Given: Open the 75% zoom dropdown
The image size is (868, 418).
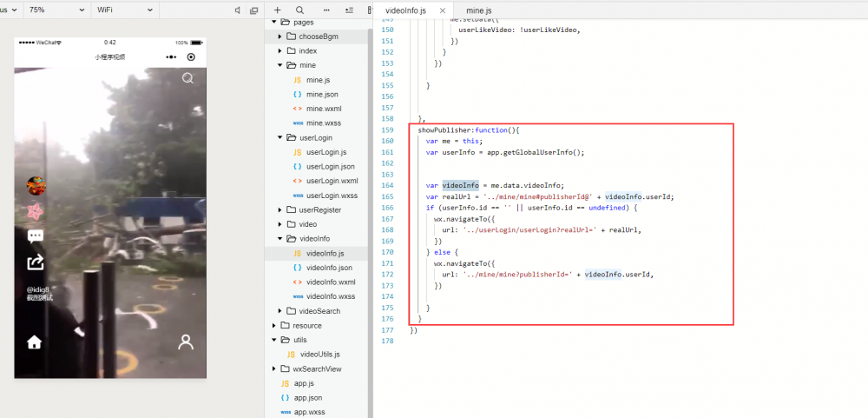Looking at the screenshot, I should click(x=55, y=10).
